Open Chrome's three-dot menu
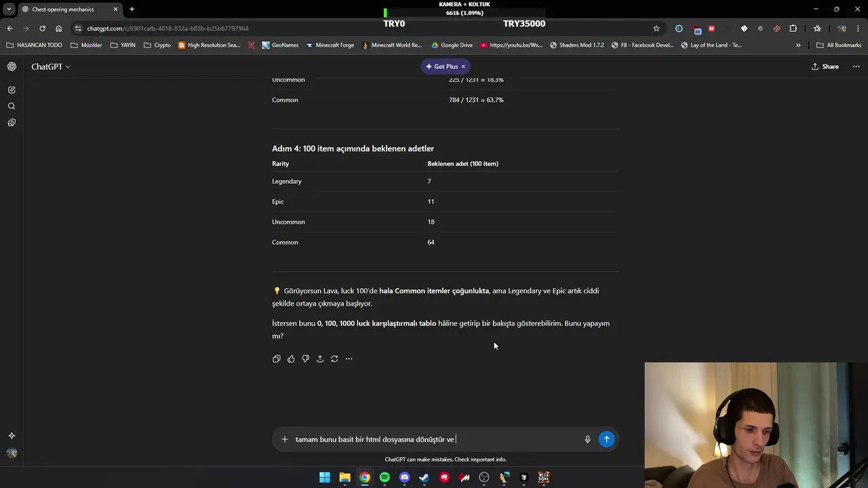 point(859,28)
